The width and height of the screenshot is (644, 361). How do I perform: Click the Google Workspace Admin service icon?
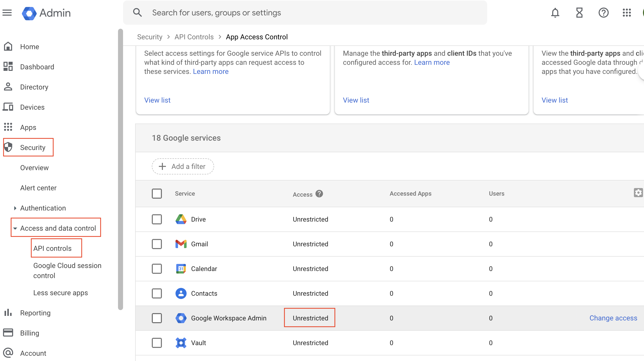point(181,318)
